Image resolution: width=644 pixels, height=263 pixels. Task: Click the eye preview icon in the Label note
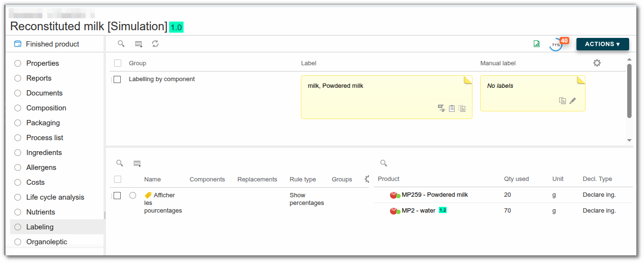point(441,108)
